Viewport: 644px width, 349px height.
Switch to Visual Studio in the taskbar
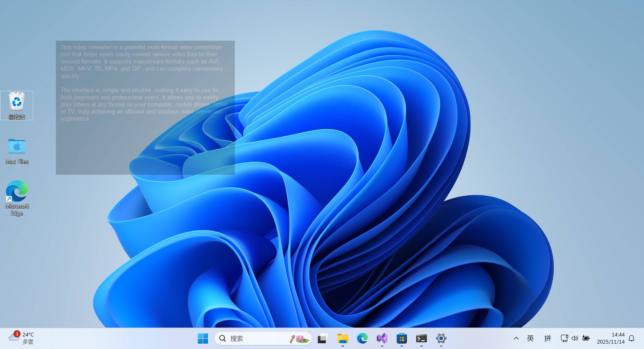(x=382, y=338)
